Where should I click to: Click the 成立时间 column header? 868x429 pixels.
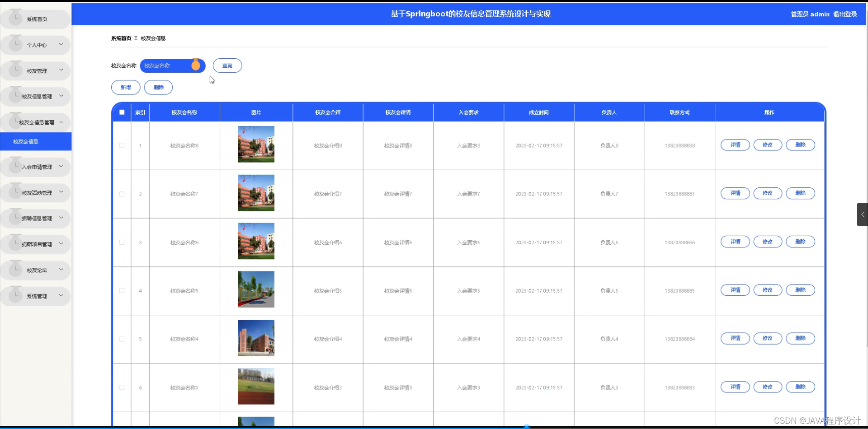[539, 112]
